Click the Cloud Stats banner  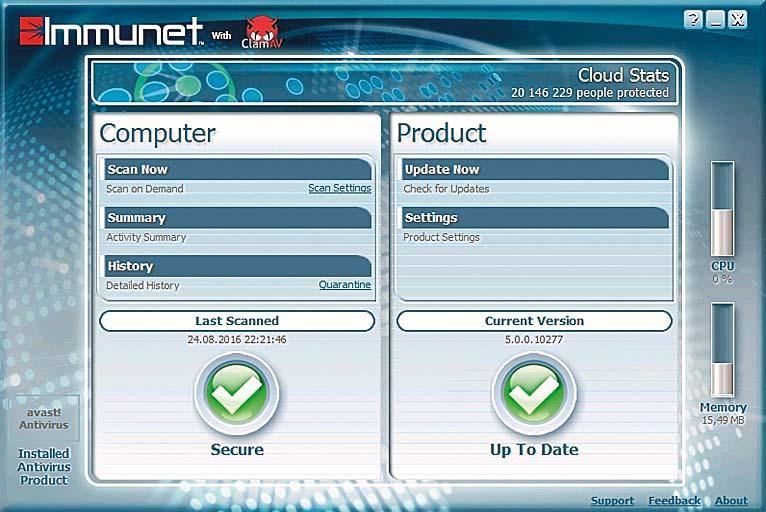(382, 83)
